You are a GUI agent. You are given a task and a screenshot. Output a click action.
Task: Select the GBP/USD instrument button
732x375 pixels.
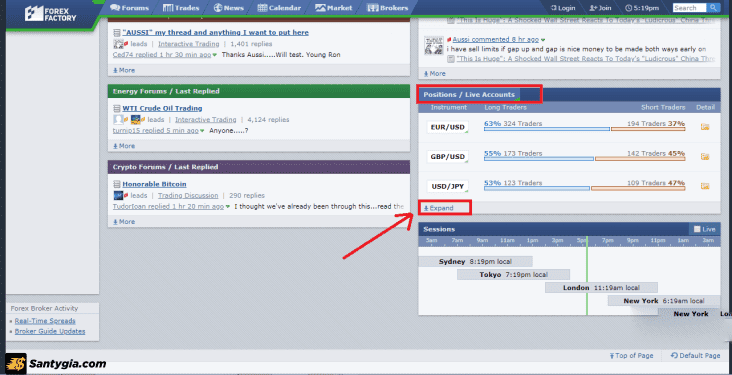pyautogui.click(x=448, y=156)
